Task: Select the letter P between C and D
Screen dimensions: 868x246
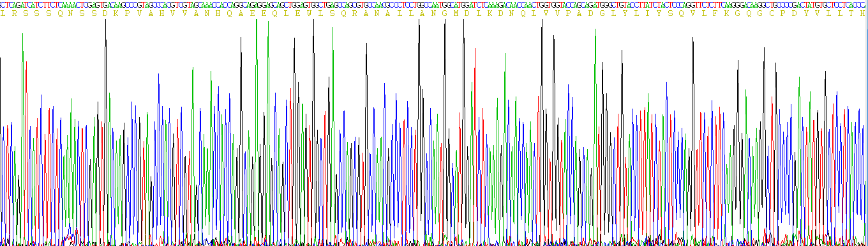Action: coord(782,13)
